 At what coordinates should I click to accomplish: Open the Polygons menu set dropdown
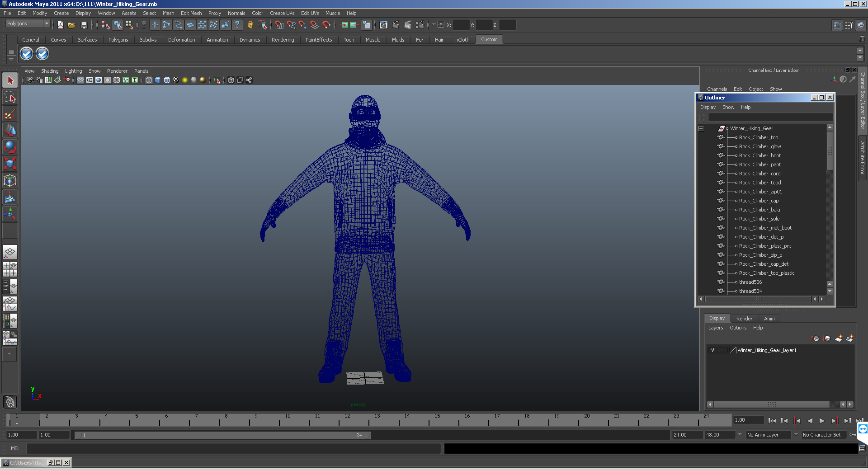tap(28, 23)
